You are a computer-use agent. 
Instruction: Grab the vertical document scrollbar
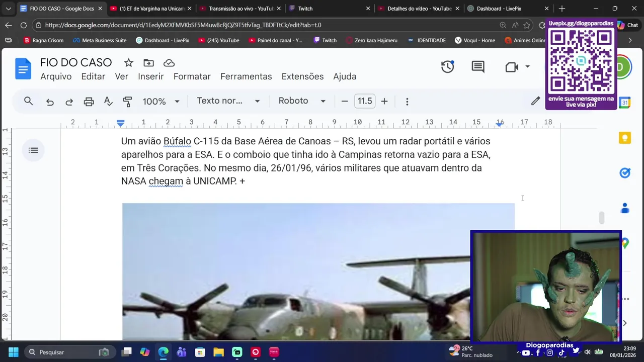coord(601,218)
